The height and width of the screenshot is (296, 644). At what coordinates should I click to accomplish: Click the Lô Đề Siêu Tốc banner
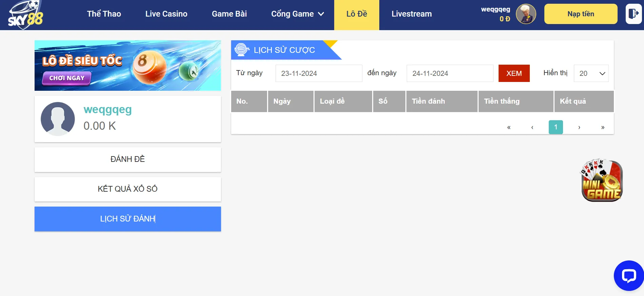127,65
